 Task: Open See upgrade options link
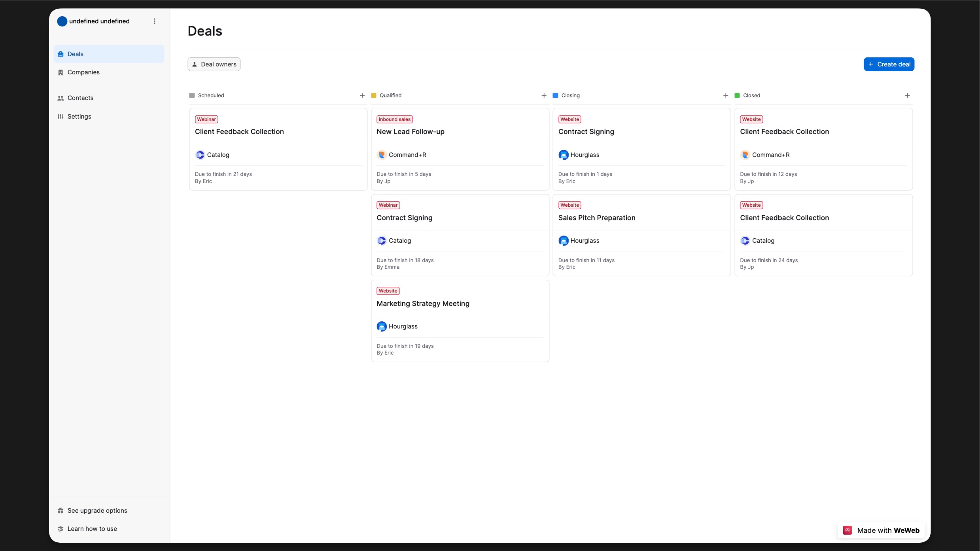coord(97,510)
